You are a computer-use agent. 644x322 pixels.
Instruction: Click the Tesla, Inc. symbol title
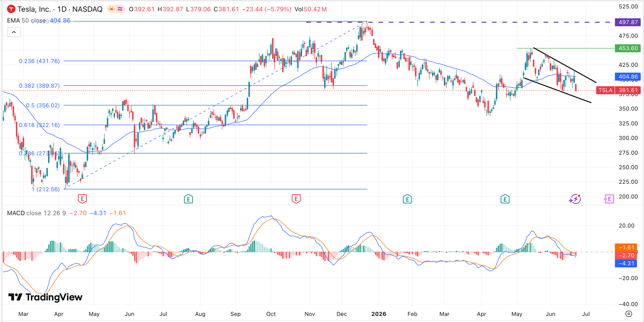tap(34, 9)
